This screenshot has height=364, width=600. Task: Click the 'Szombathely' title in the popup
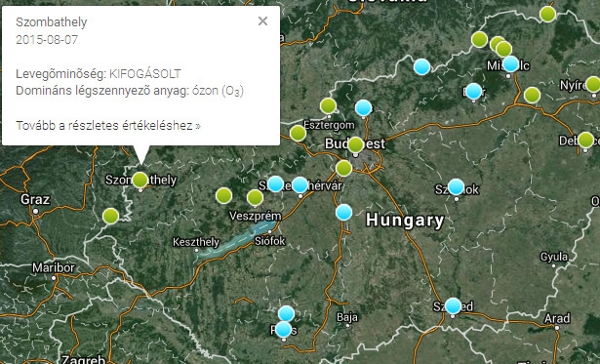52,21
